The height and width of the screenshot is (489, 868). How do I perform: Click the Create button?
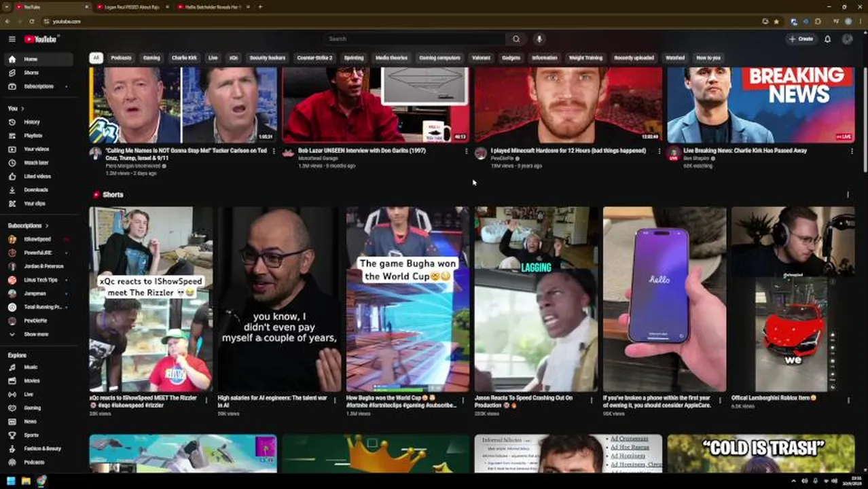click(x=801, y=39)
